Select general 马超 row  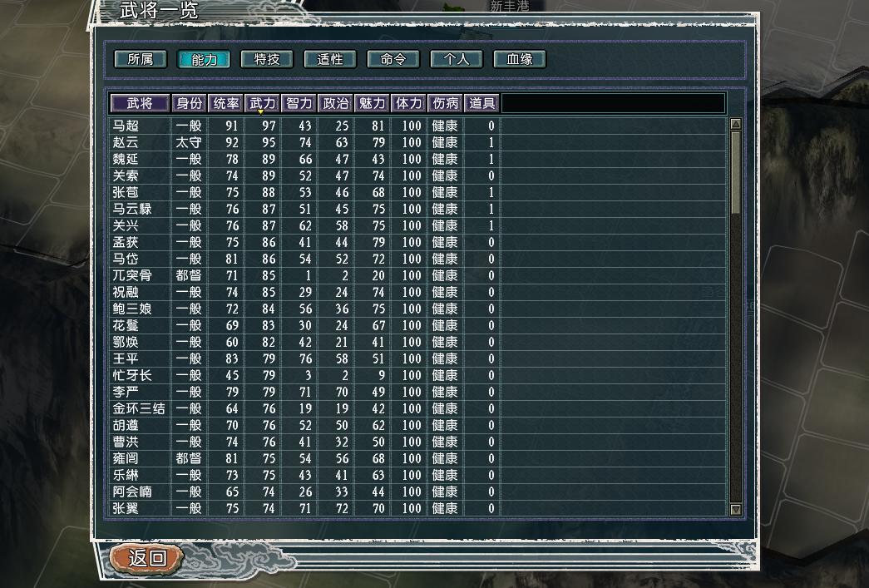[x=418, y=126]
